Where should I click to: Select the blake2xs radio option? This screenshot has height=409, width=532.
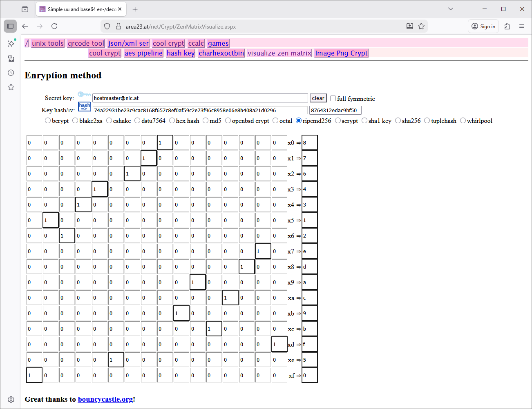[x=75, y=120]
